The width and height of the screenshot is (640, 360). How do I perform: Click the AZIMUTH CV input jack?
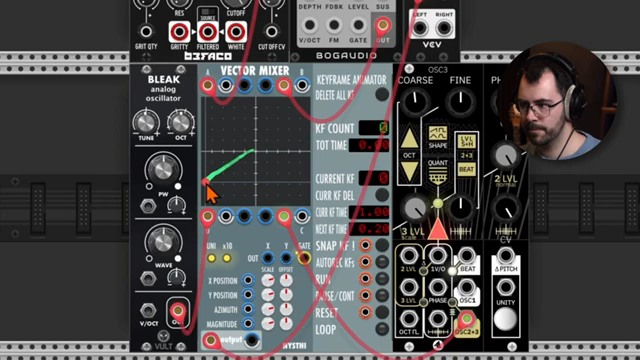click(x=248, y=309)
